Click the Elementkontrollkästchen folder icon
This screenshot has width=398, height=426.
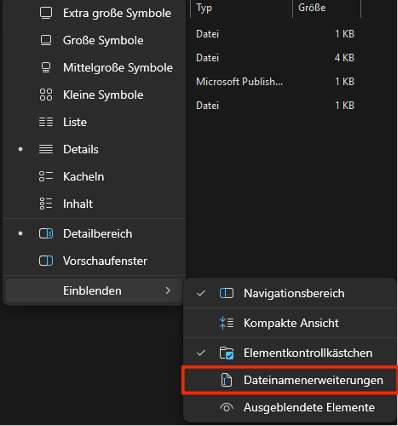227,353
